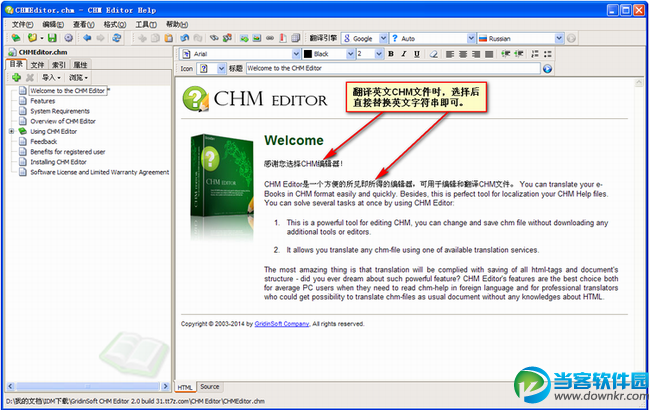This screenshot has width=650, height=410.
Task: Open the 导入 import dropdown
Action: point(51,78)
